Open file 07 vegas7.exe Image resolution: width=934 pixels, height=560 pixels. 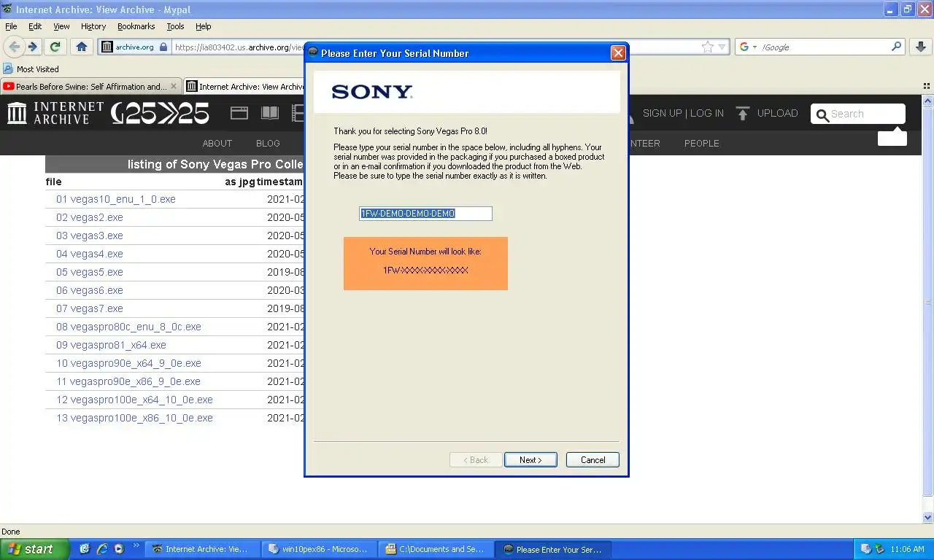[90, 308]
